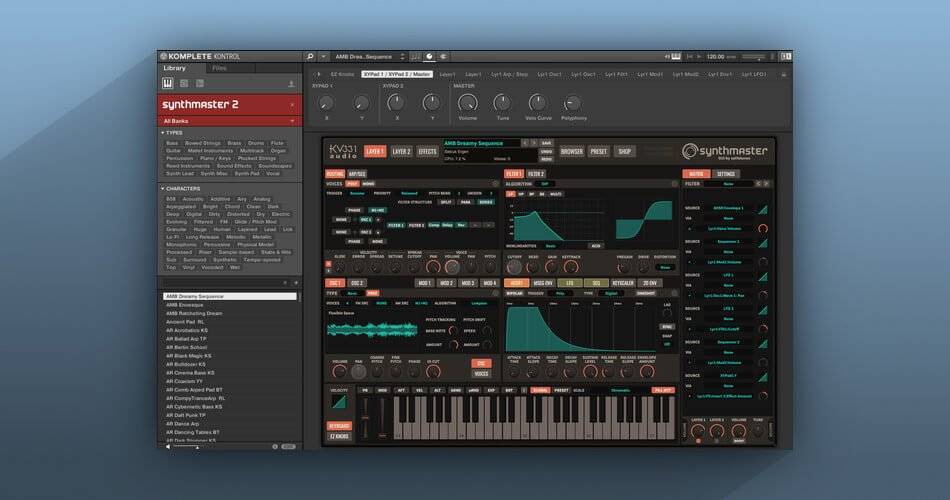Open the matrix Settings tab
Image resolution: width=950 pixels, height=500 pixels.
pos(726,174)
